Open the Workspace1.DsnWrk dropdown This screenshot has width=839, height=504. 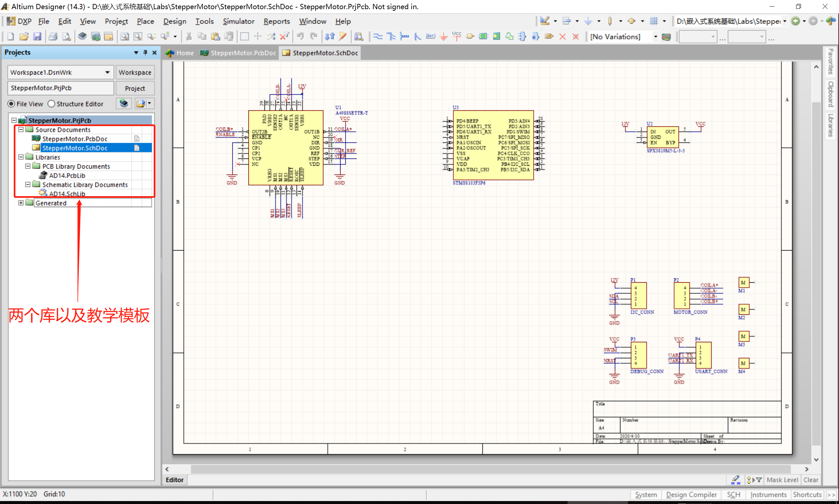(x=107, y=72)
